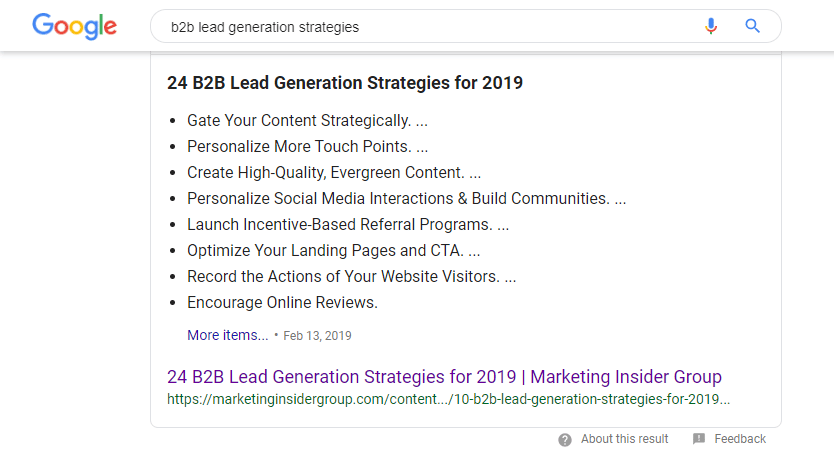Click the question mark help icon

click(x=565, y=439)
